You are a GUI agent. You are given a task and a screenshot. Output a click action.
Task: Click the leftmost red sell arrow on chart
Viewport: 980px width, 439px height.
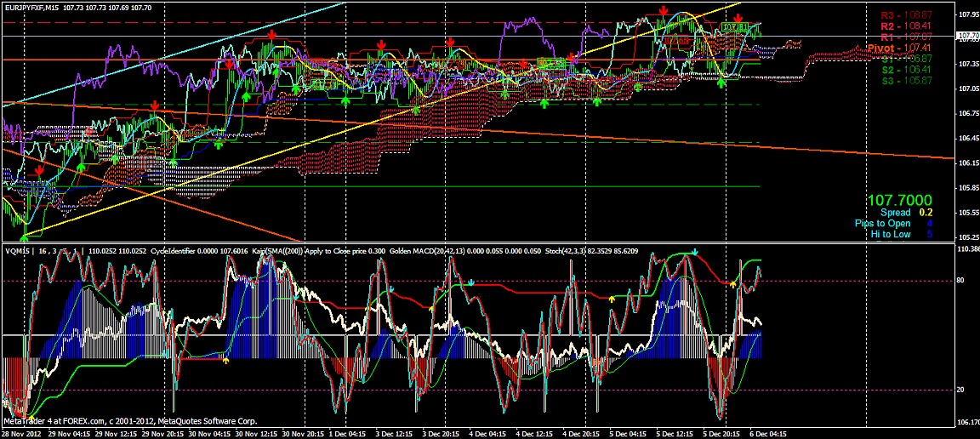(x=39, y=171)
